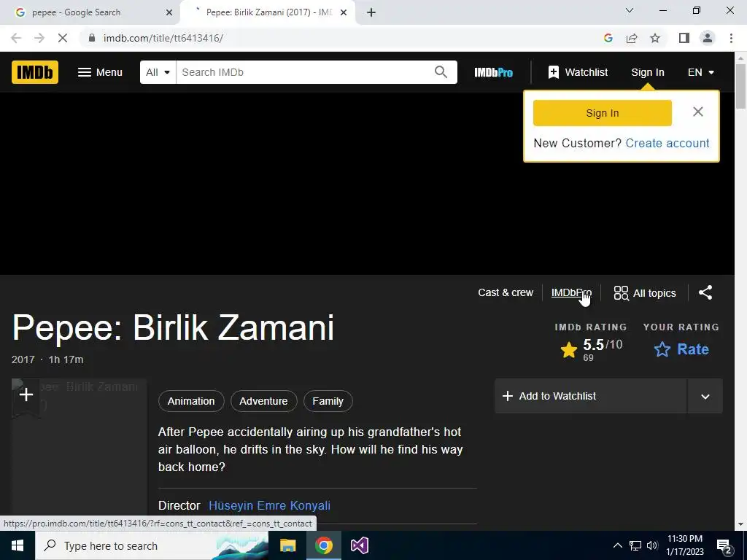Screen dimensions: 747x560
Task: Click the browser back arrow
Action: pyautogui.click(x=16, y=38)
